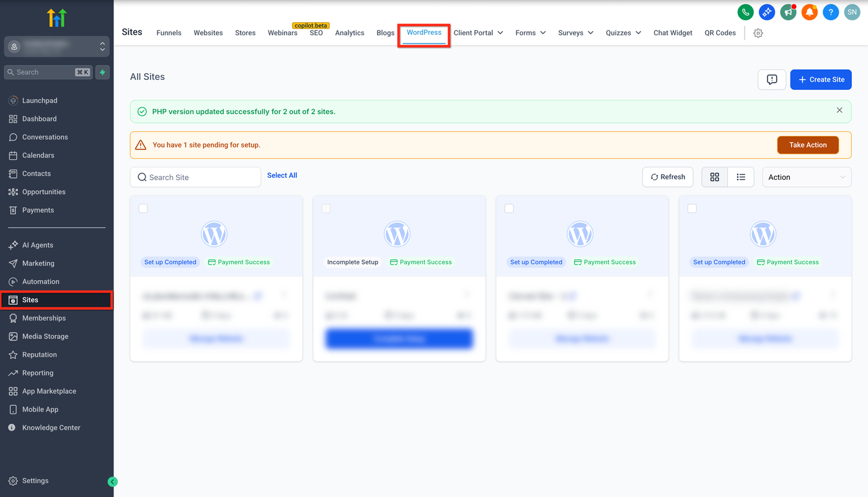Switch to list view
The width and height of the screenshot is (868, 497).
pyautogui.click(x=741, y=177)
